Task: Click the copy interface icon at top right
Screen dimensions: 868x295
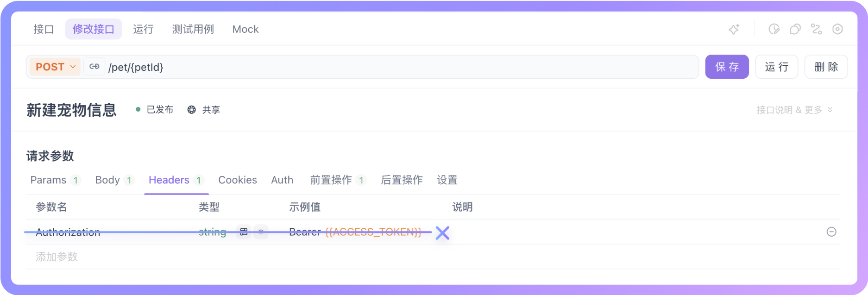Action: point(795,29)
